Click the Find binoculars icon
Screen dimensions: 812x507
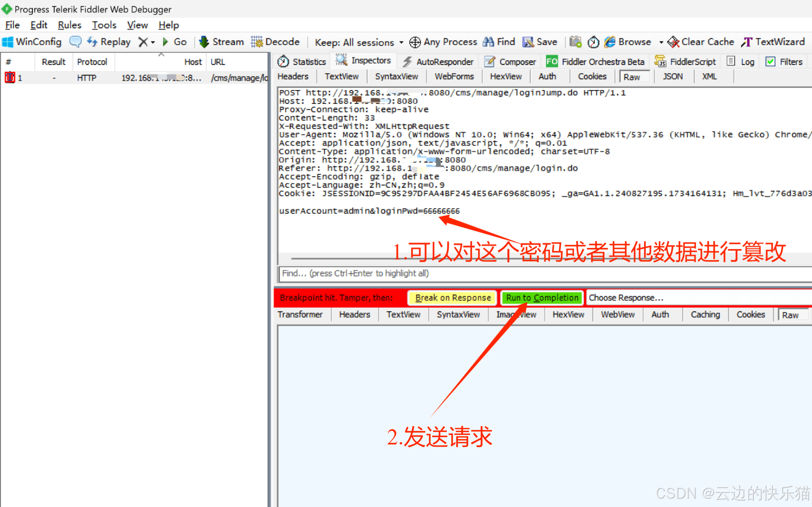tap(488, 42)
